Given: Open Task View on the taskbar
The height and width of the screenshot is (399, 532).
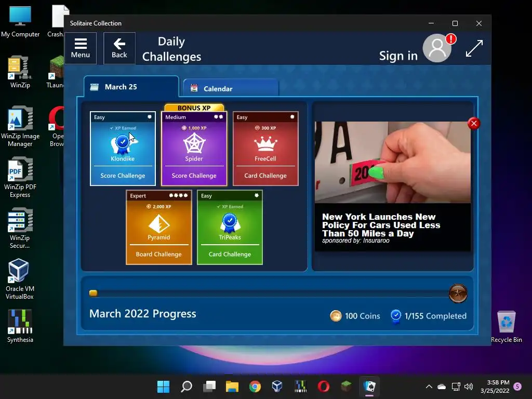Looking at the screenshot, I should (209, 386).
